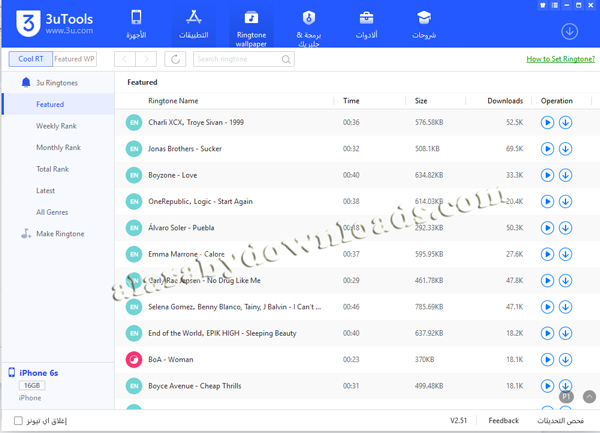This screenshot has height=433, width=600.
Task: Download Jonas Brothers - Sucker ringtone
Action: point(565,149)
